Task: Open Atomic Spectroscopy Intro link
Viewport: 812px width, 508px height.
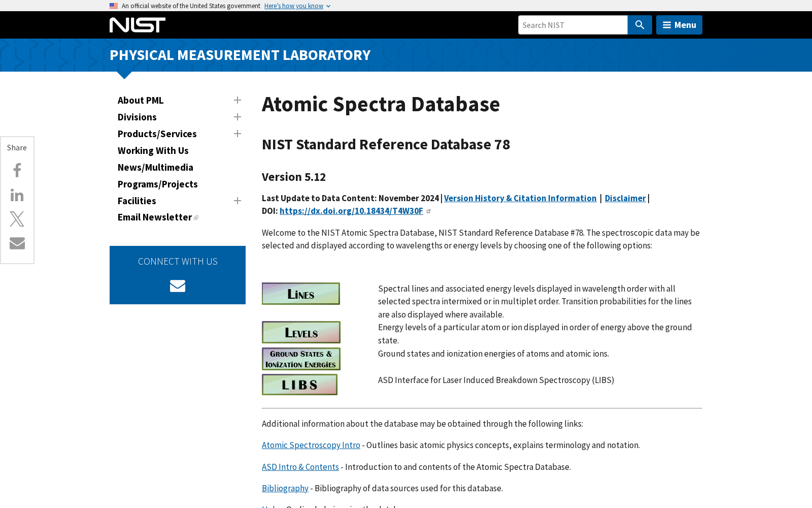Action: pyautogui.click(x=311, y=445)
